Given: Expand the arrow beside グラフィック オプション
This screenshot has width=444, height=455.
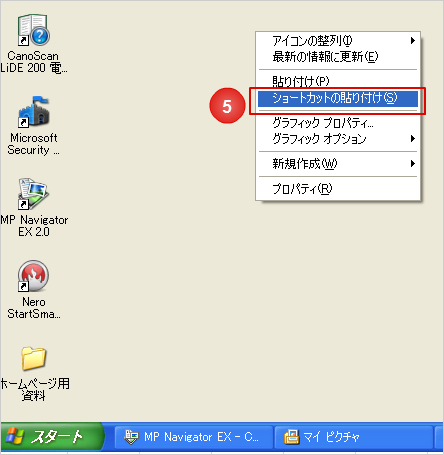Looking at the screenshot, I should (413, 139).
